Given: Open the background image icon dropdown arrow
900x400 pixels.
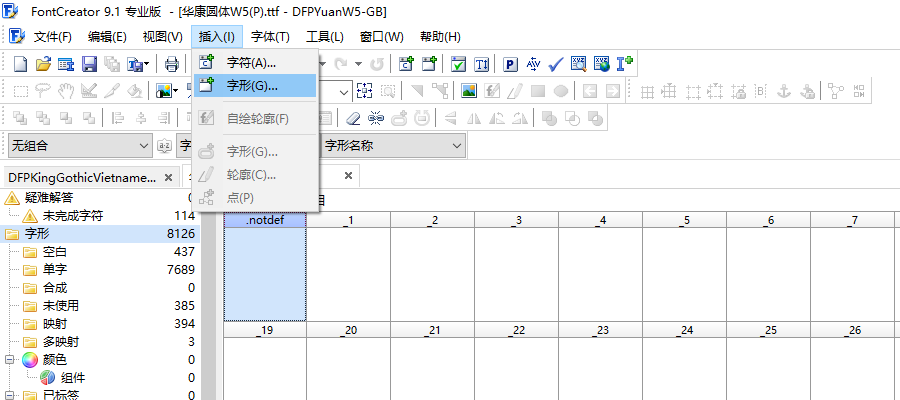Looking at the screenshot, I should 176,91.
